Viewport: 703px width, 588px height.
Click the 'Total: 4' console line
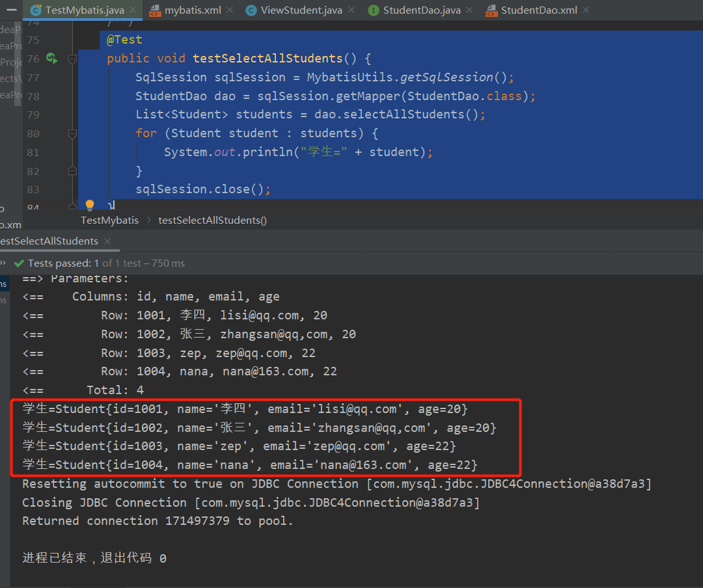point(83,390)
